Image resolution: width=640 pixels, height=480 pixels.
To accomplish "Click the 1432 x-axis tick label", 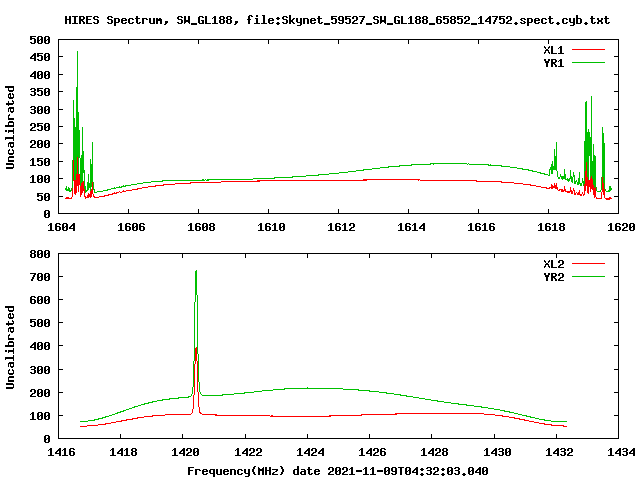I will point(559,452).
